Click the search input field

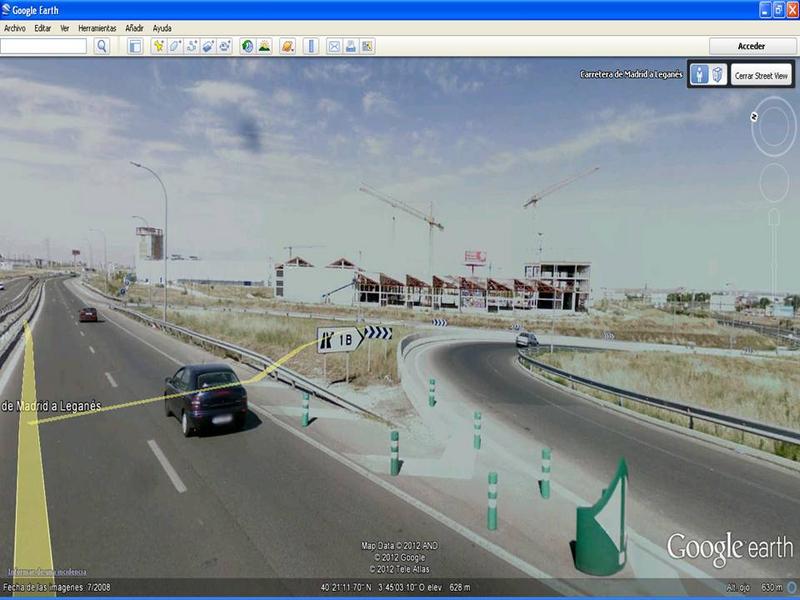coord(44,46)
